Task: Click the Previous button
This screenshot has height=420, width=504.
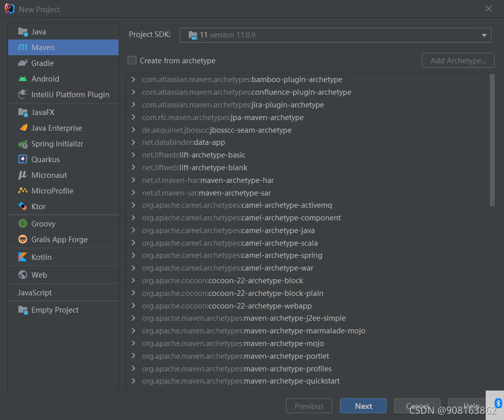Action: point(309,406)
